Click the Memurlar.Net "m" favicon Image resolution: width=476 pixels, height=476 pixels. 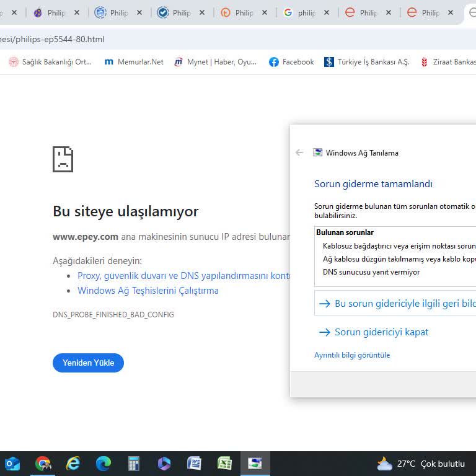(108, 62)
